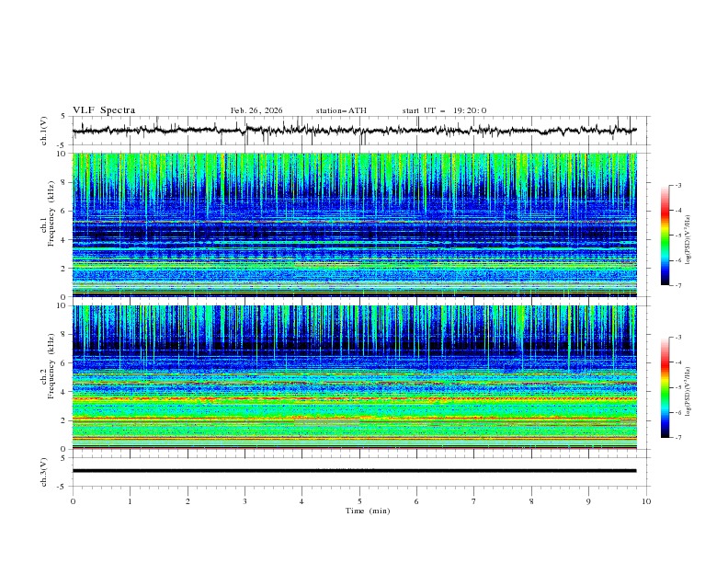The width and height of the screenshot is (728, 563).
Task: Click the time axis tick label '5'
Action: pyautogui.click(x=359, y=501)
